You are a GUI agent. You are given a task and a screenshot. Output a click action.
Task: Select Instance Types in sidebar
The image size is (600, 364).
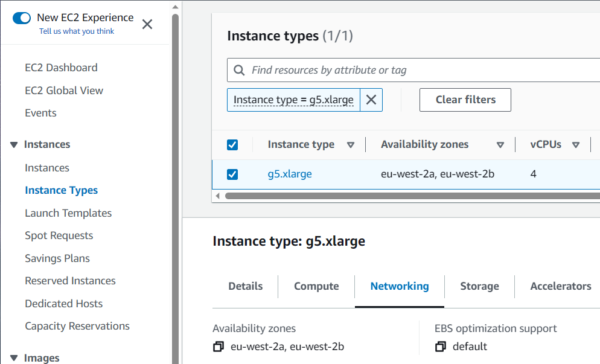tap(61, 191)
